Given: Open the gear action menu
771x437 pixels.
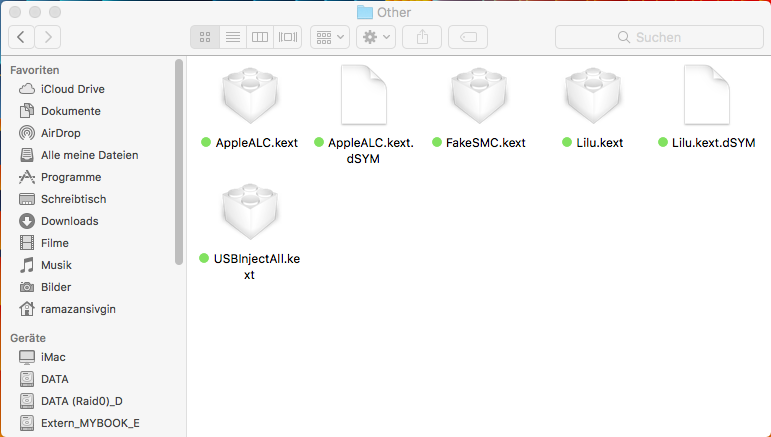Looking at the screenshot, I should point(376,37).
